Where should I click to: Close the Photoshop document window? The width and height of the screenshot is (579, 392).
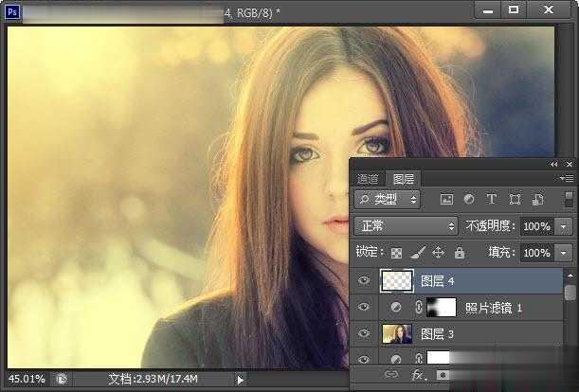549,10
